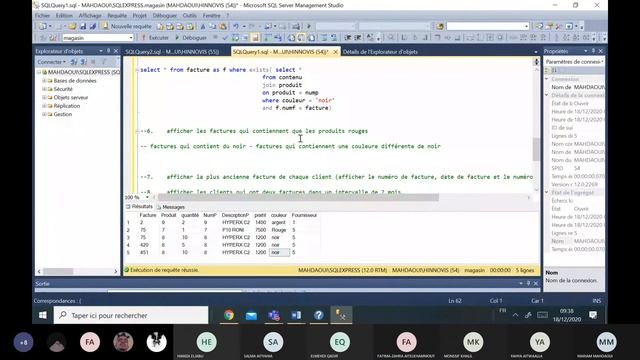
Task: Open the magasin database combo box
Action: (98, 38)
